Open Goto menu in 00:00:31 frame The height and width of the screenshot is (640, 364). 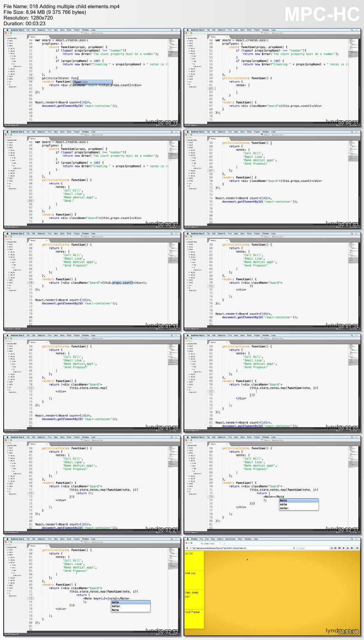tap(242, 30)
